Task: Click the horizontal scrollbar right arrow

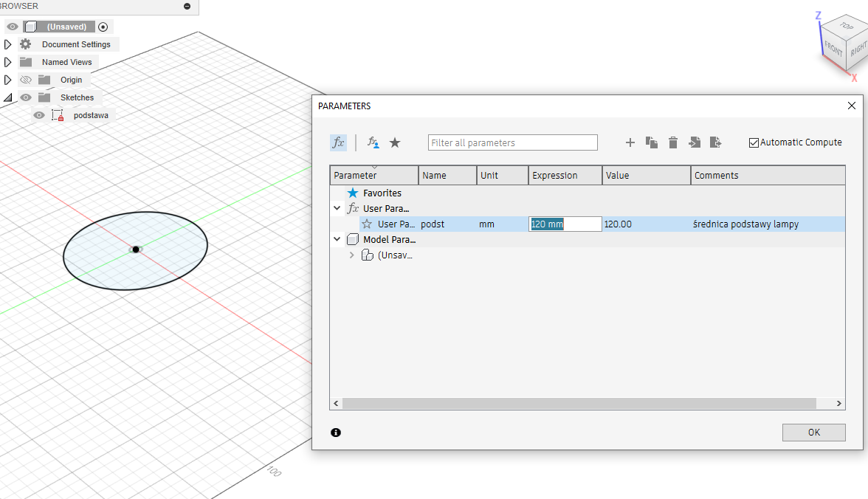Action: tap(839, 404)
